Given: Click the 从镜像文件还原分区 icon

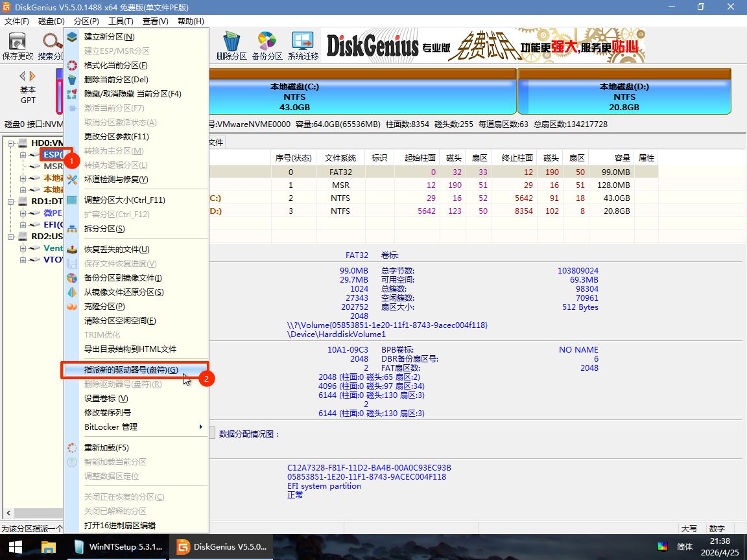Looking at the screenshot, I should (x=72, y=292).
